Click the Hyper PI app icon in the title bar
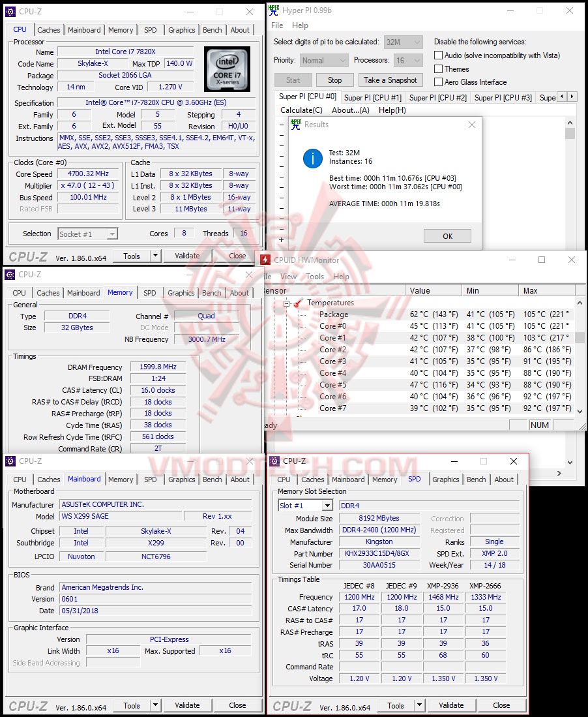The width and height of the screenshot is (588, 717). point(274,10)
